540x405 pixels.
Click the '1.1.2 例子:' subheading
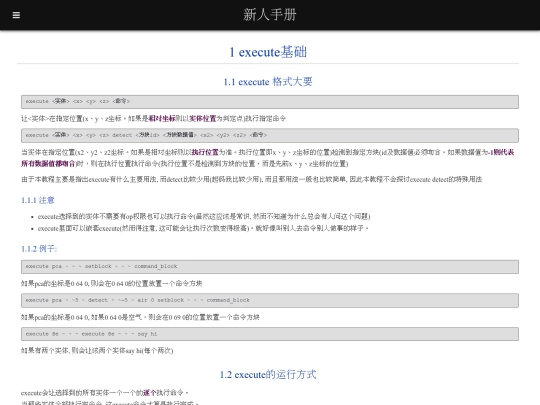(39, 249)
